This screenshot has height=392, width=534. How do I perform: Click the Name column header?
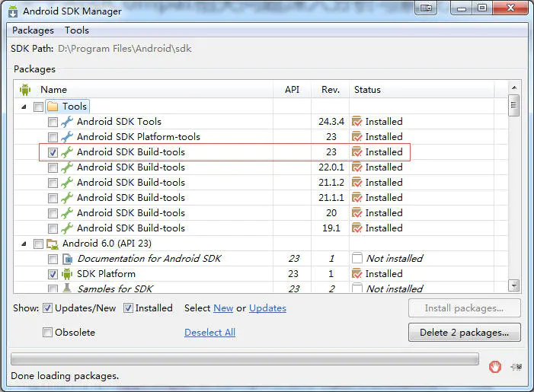[x=54, y=90]
